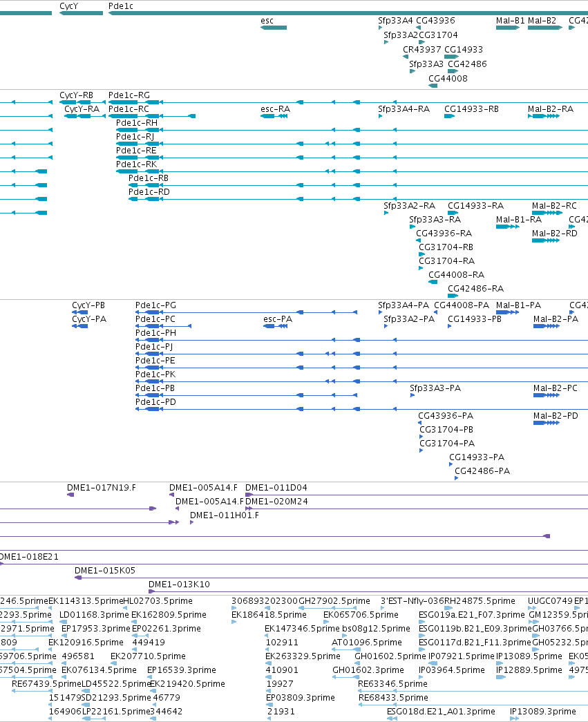This screenshot has height=722, width=588.
Task: Click EST EK263329.5prime
Action: click(x=303, y=656)
